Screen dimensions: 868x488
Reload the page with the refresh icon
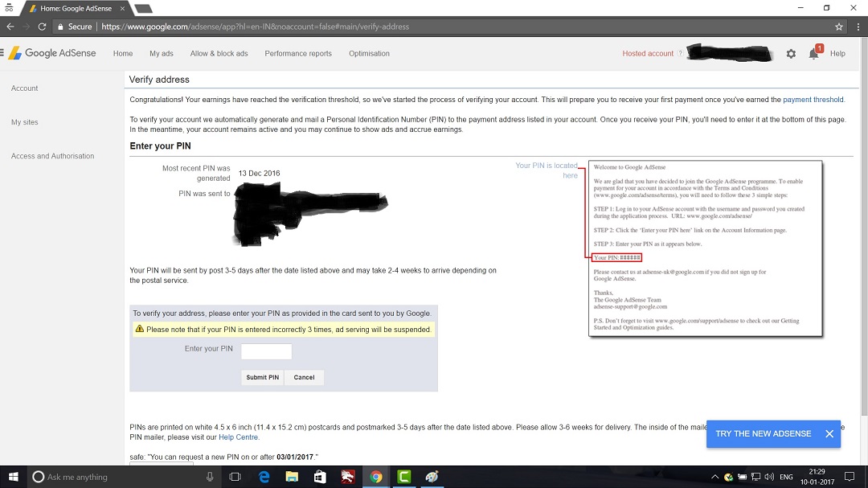click(x=42, y=27)
